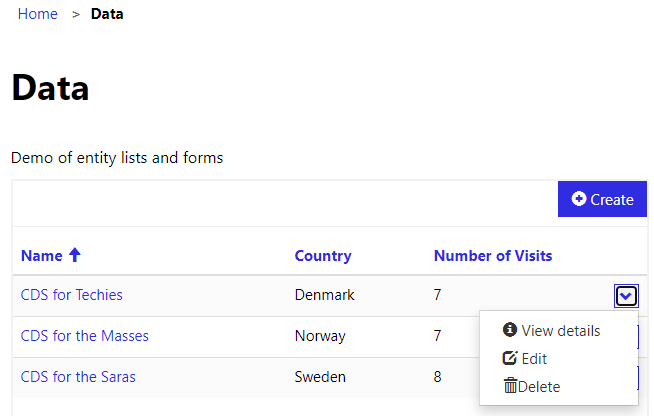
Task: Collapse the CDS for Techies actions chevron
Action: [x=626, y=296]
